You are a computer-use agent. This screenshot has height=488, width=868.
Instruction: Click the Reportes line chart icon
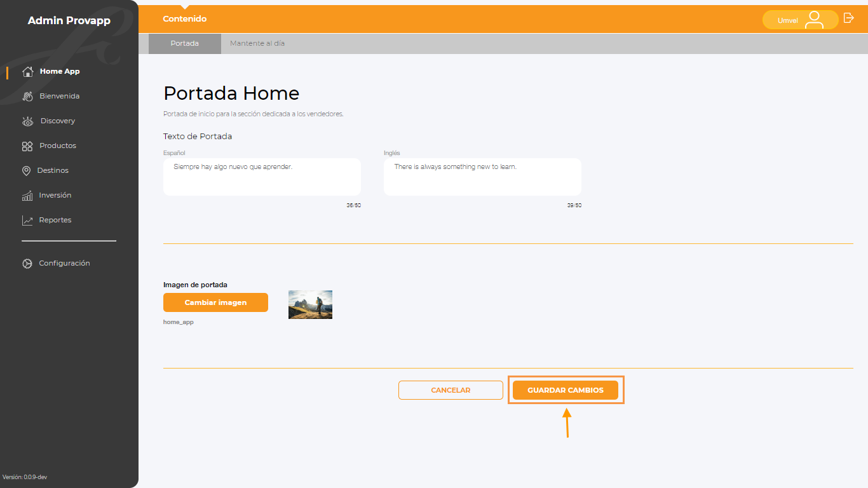pos(27,220)
